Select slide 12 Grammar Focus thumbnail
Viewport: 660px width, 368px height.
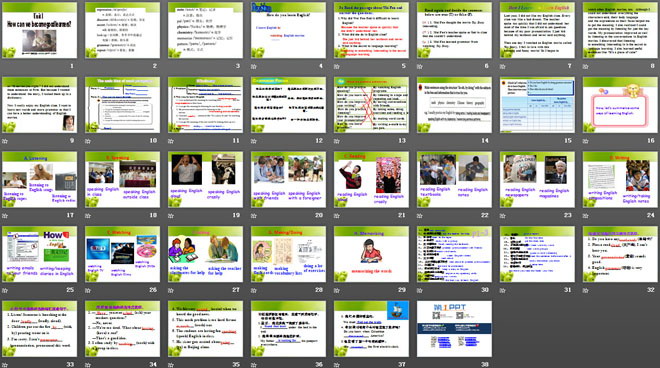coord(288,105)
